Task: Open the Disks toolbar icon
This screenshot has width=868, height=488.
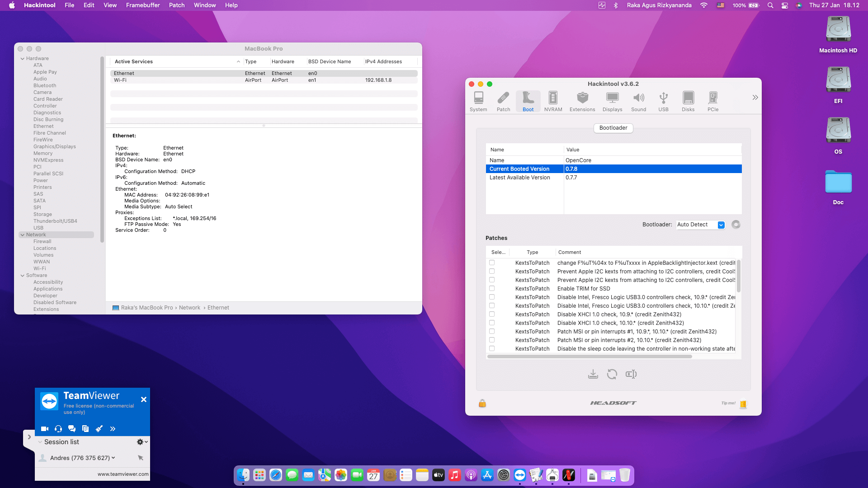Action: (688, 101)
